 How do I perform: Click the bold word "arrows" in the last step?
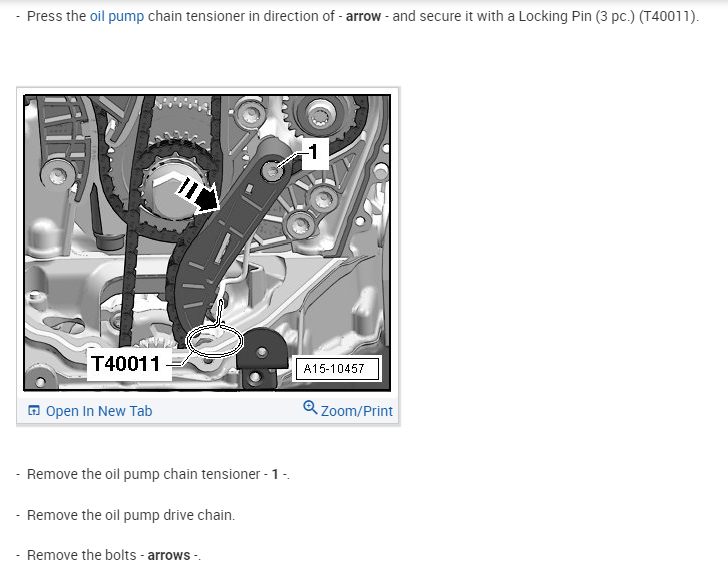click(x=169, y=555)
